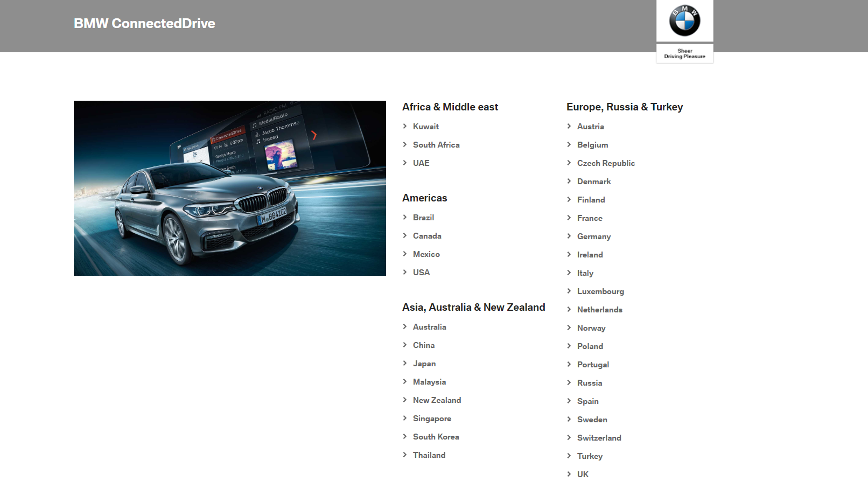The width and height of the screenshot is (868, 495).
Task: Open the Australia country link
Action: (x=430, y=327)
